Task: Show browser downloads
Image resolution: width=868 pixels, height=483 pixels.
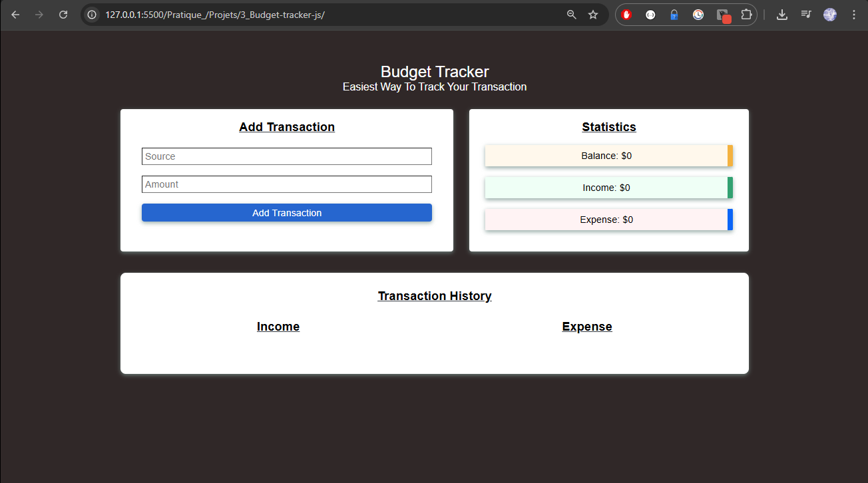Action: [782, 15]
